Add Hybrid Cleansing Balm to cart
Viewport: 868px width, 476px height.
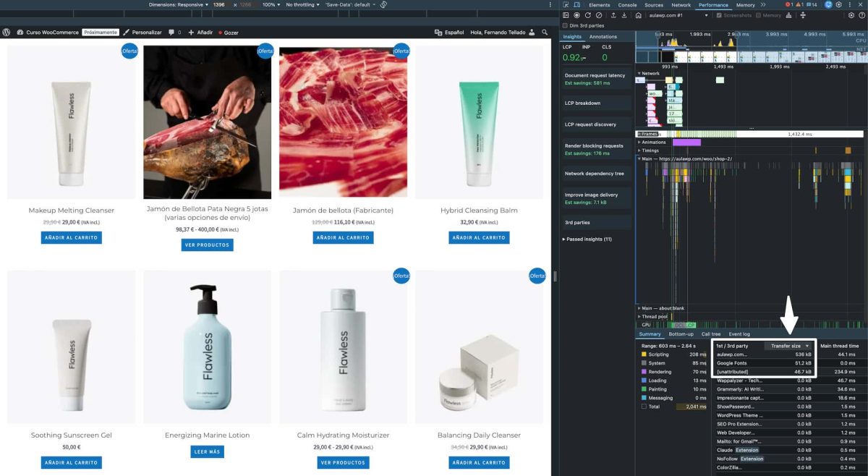click(x=479, y=237)
